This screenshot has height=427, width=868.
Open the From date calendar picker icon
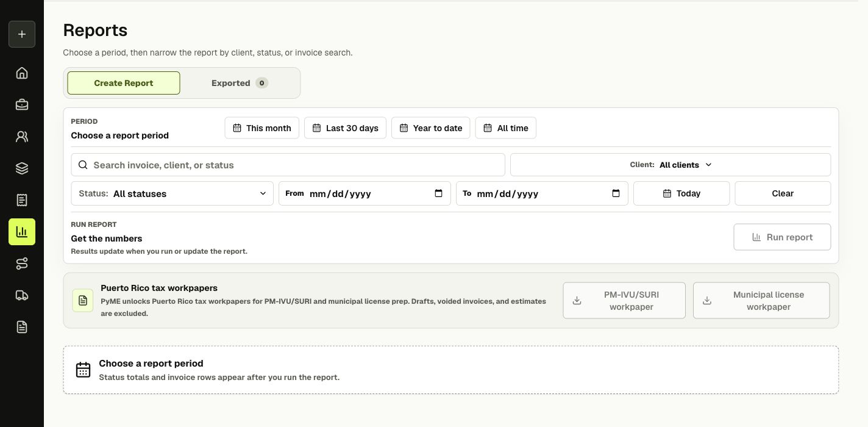click(x=438, y=193)
